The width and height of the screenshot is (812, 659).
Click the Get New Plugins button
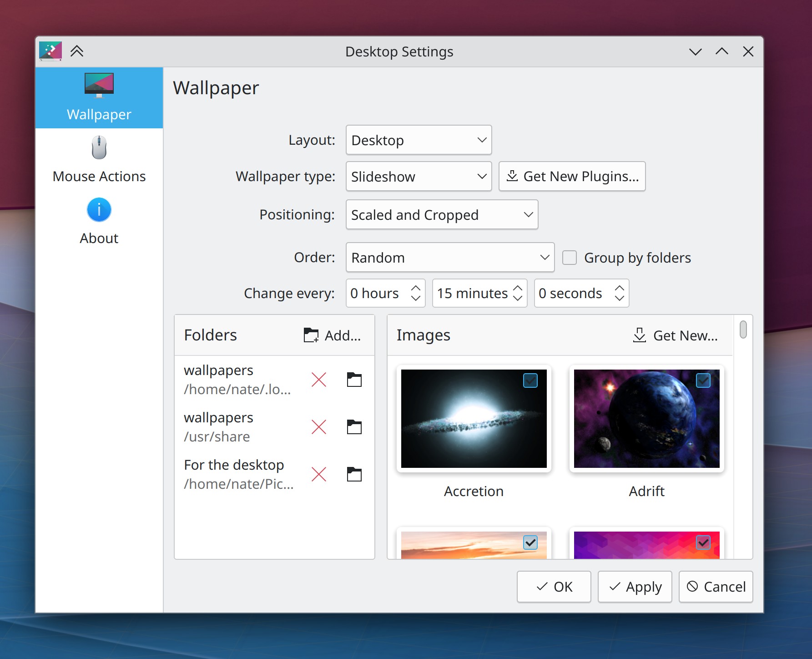pyautogui.click(x=572, y=177)
